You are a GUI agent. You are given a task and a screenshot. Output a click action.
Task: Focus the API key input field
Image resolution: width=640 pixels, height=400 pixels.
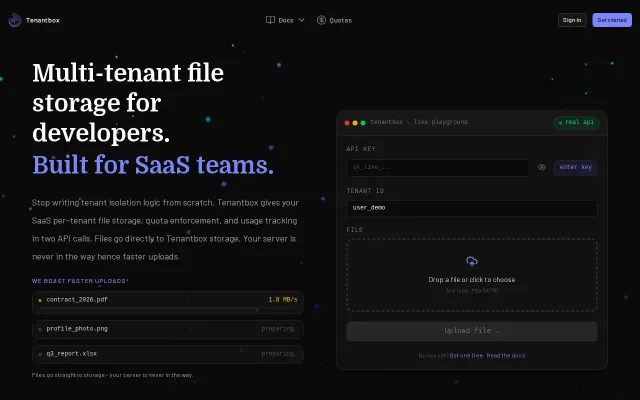(x=438, y=167)
